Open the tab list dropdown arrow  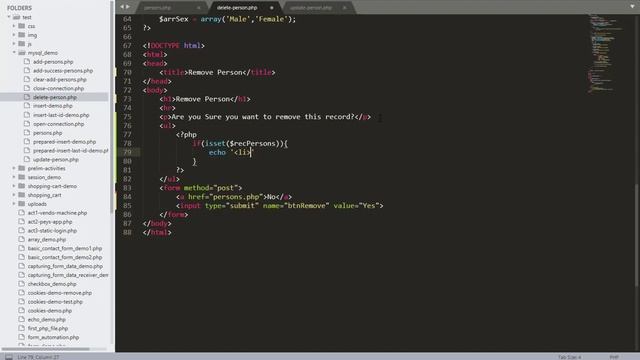click(x=632, y=7)
